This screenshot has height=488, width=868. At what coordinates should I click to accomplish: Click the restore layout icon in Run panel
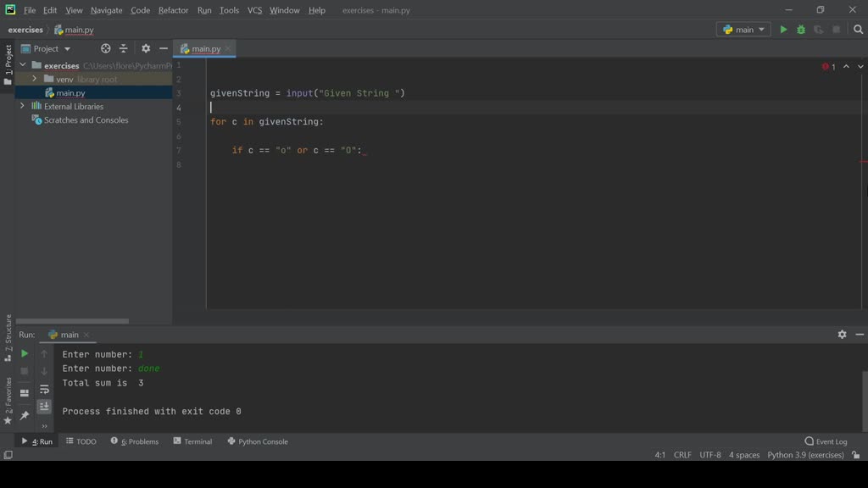pyautogui.click(x=25, y=393)
